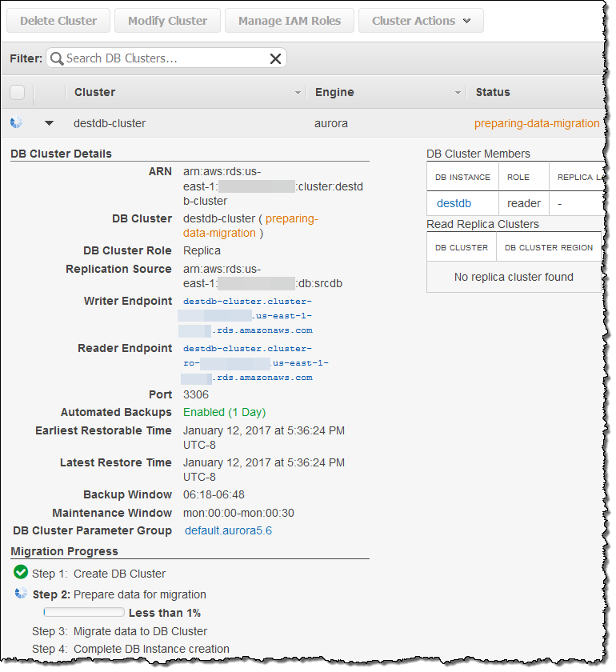Collapse the destdb-cluster row details arrow
The height and width of the screenshot is (672, 616).
coord(50,123)
